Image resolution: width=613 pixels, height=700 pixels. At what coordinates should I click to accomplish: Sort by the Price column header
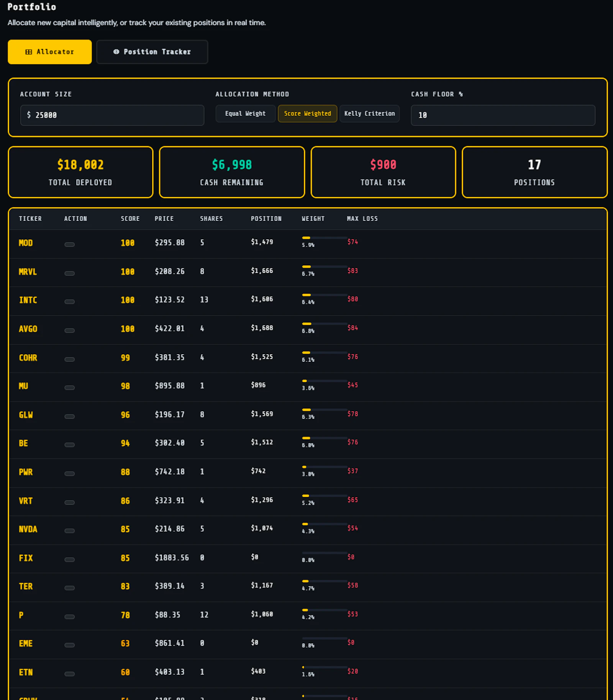click(164, 219)
